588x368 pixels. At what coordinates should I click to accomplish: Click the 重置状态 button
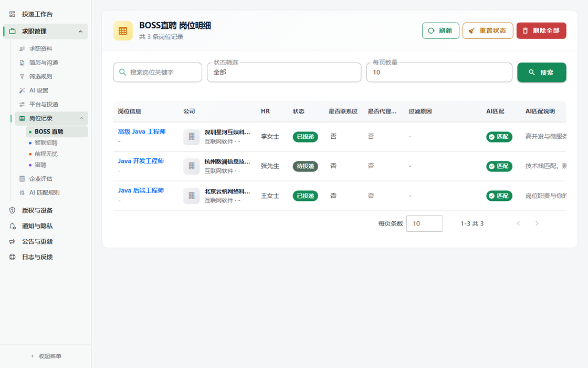pos(488,31)
